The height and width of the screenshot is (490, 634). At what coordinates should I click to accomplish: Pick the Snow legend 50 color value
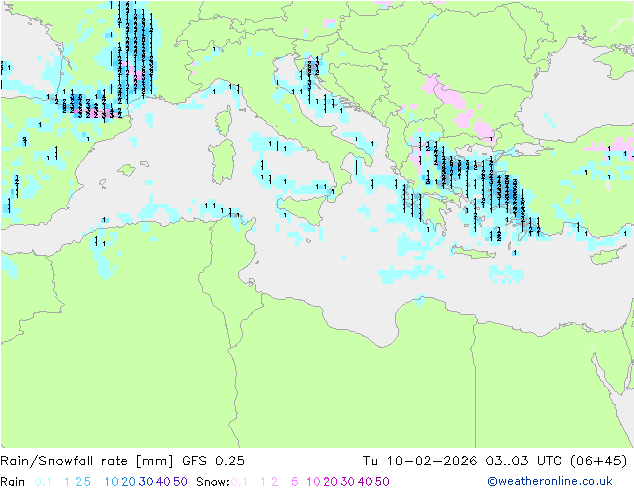coord(382,482)
